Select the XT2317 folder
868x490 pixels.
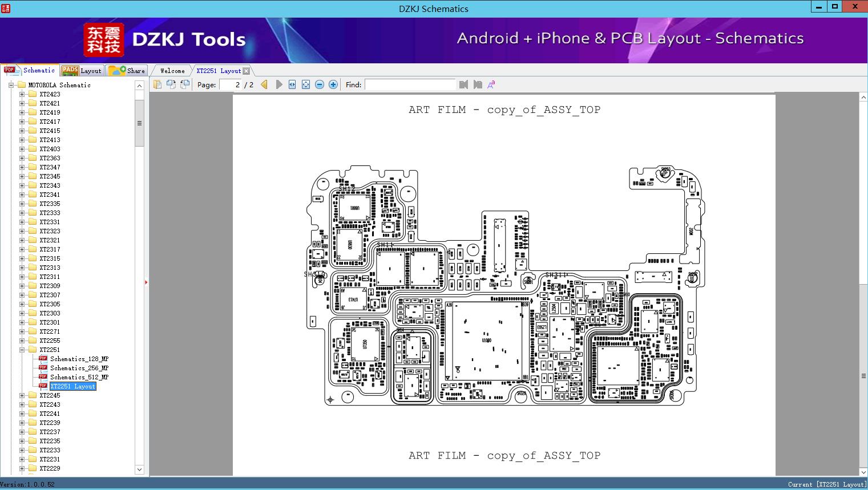[x=50, y=249]
